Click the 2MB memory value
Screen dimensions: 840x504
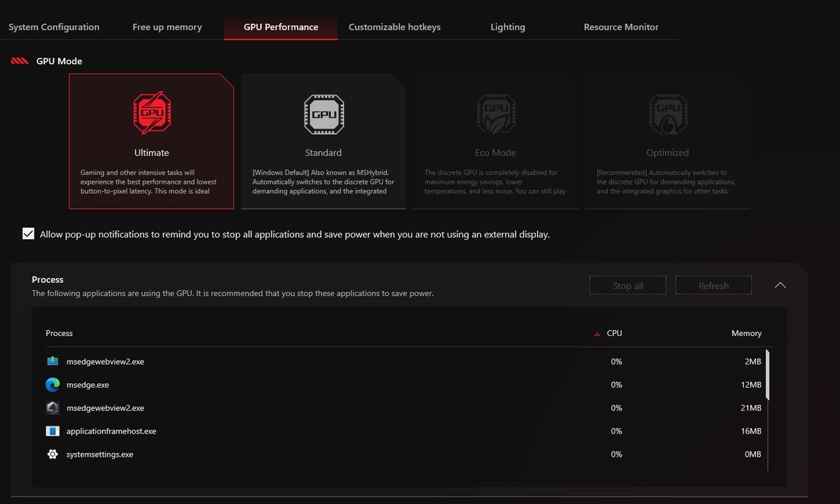(752, 362)
